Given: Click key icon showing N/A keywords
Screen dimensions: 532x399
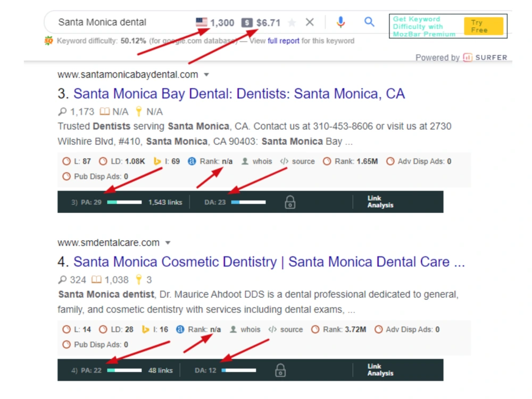Looking at the screenshot, I should pos(139,111).
